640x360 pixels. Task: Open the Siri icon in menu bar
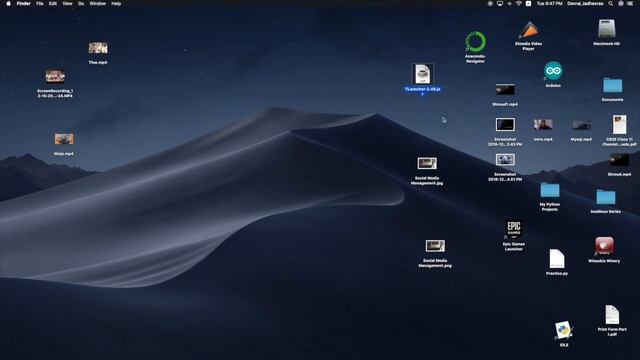[x=620, y=4]
